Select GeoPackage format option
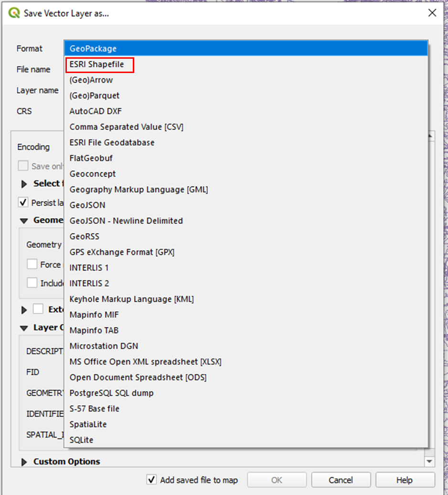This screenshot has height=495, width=448. click(246, 48)
